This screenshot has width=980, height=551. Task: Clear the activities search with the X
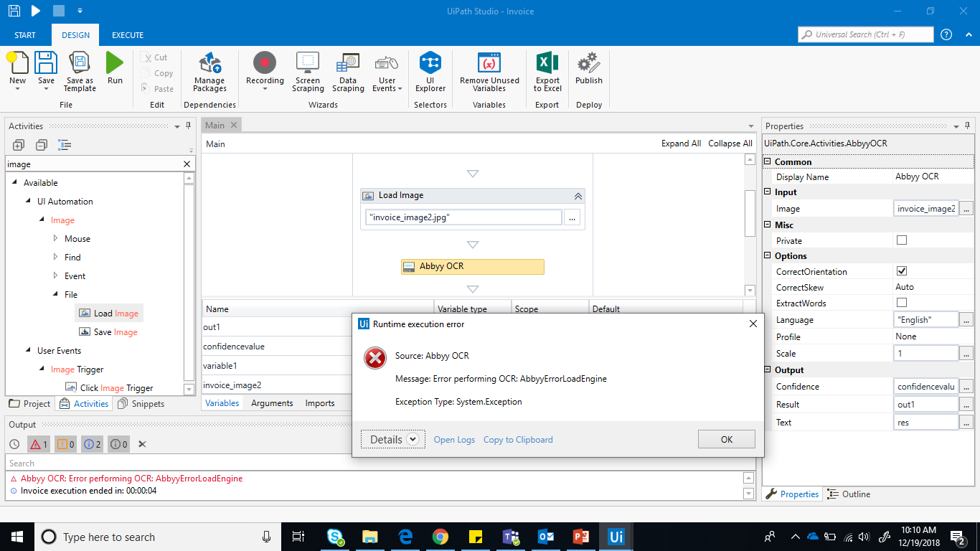click(187, 164)
